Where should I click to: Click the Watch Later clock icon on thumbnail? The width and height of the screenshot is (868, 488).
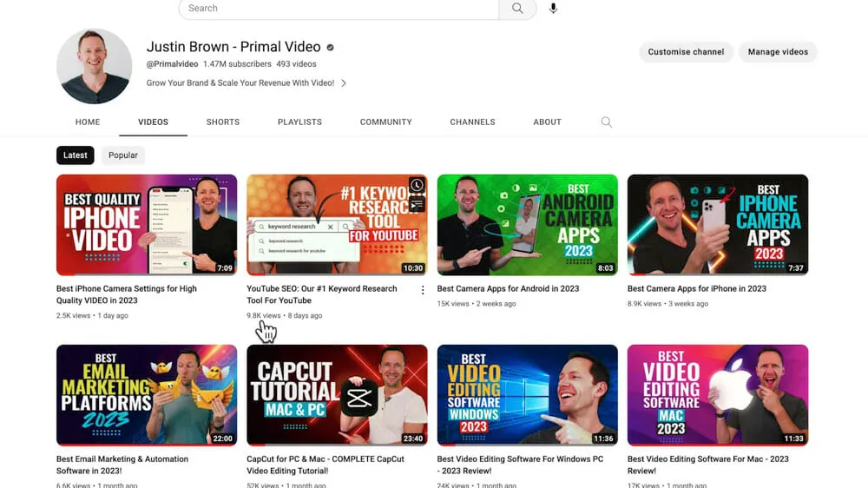point(418,186)
